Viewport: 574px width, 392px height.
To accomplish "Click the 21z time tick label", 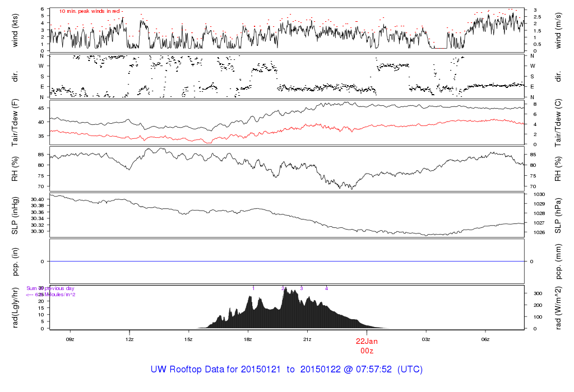I will tap(307, 339).
